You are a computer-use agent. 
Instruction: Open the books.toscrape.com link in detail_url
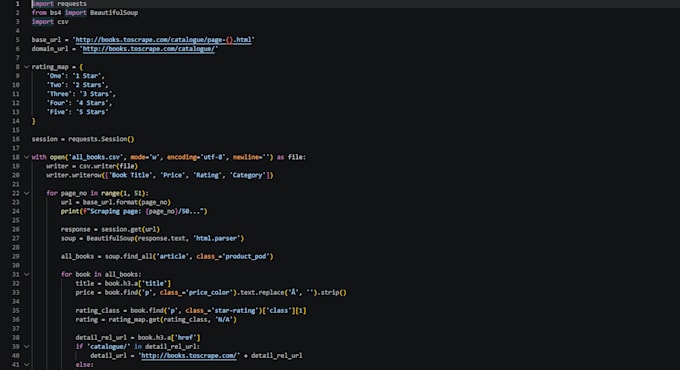tap(189, 355)
